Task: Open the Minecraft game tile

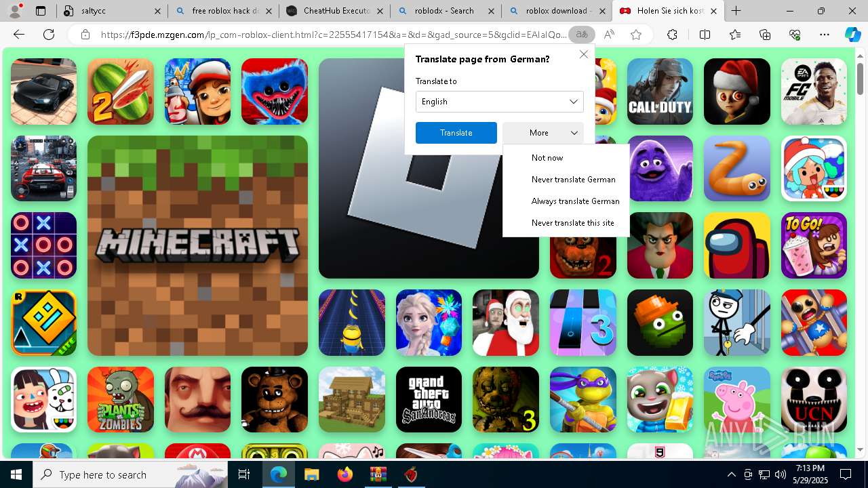Action: click(197, 245)
